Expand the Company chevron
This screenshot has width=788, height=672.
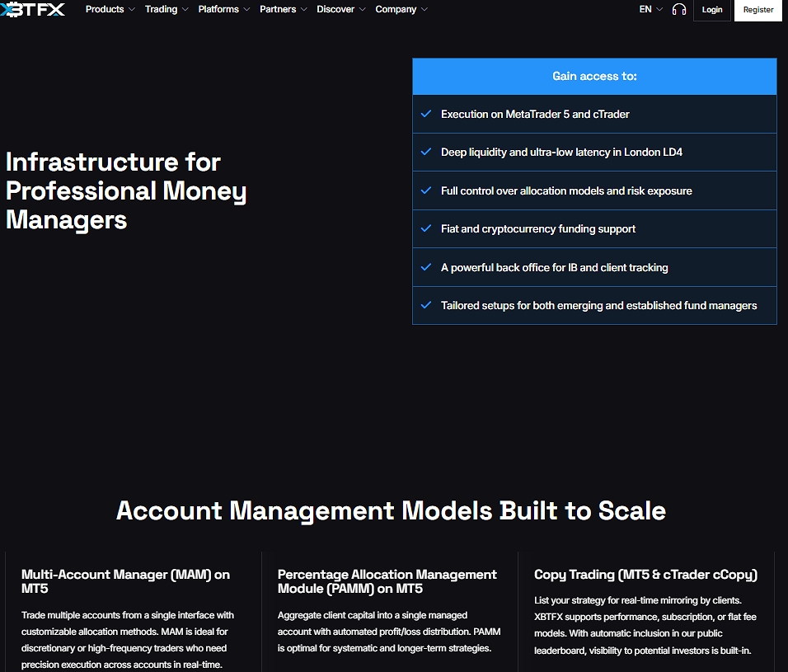[x=424, y=10]
